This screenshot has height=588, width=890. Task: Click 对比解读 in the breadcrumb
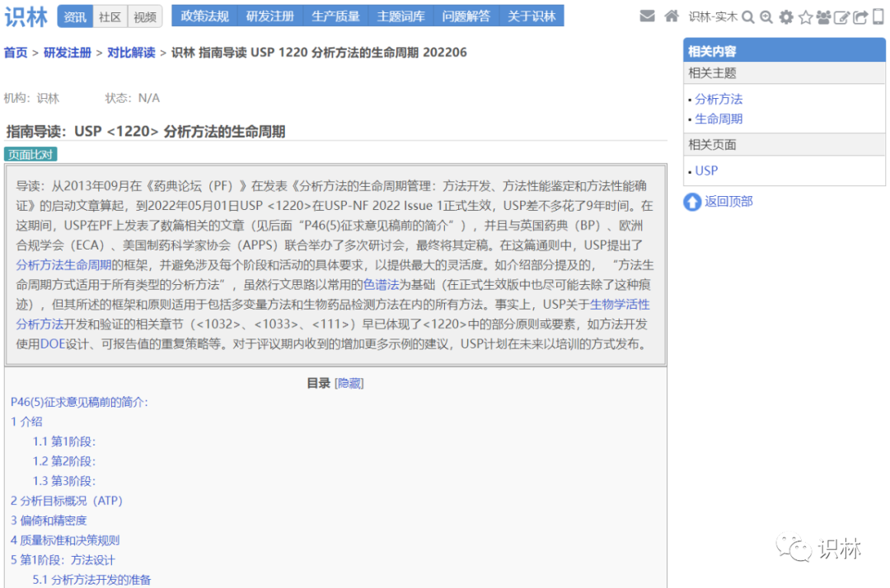tap(131, 53)
